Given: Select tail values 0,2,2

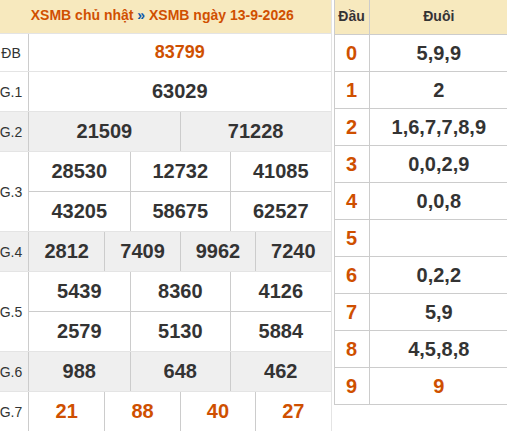Looking at the screenshot, I should coord(439,275).
